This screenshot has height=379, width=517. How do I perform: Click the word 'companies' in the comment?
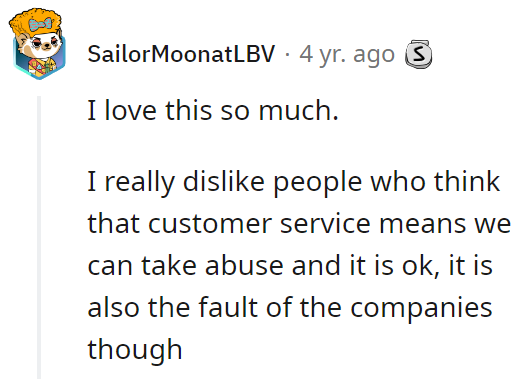[x=421, y=309]
